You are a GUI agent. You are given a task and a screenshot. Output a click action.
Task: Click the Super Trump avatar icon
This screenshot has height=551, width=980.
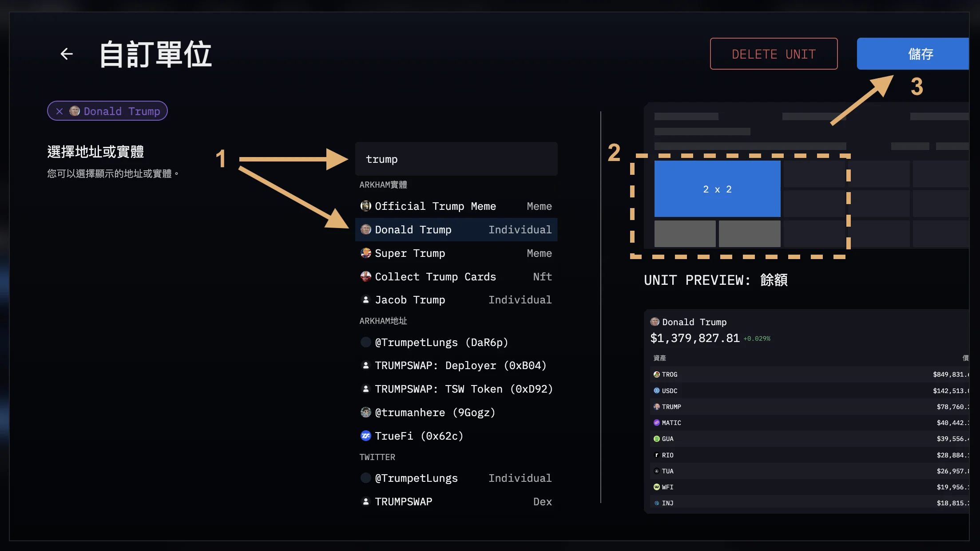coord(365,253)
